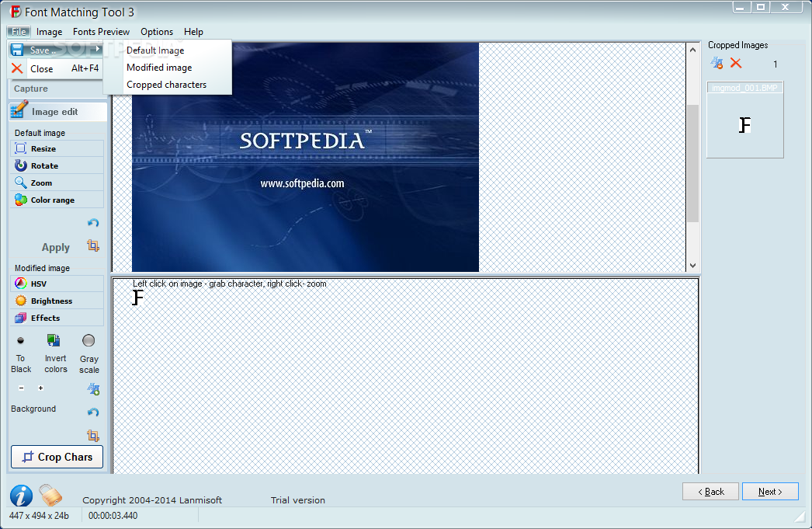Screen dimensions: 812x529
Task: Click the crop icon above Crop Chars
Action: [93, 435]
